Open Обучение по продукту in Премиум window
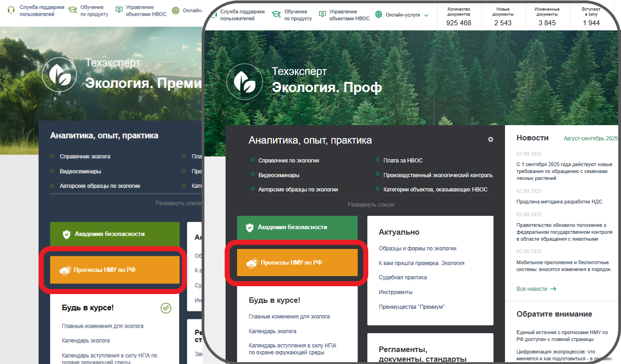Screen dimensions: 621x364 [94, 11]
